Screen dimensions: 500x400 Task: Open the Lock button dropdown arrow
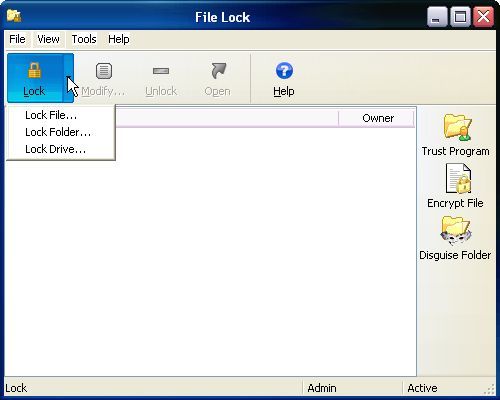click(68, 78)
